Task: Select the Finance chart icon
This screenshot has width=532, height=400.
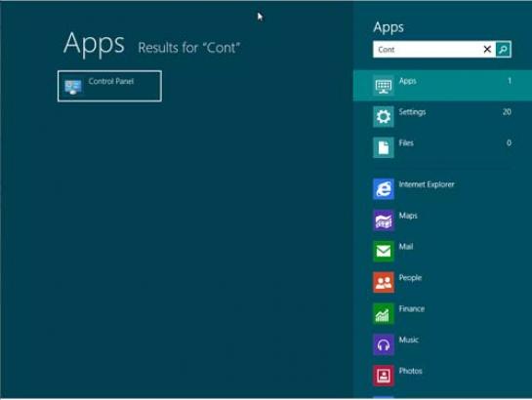Action: pos(384,313)
